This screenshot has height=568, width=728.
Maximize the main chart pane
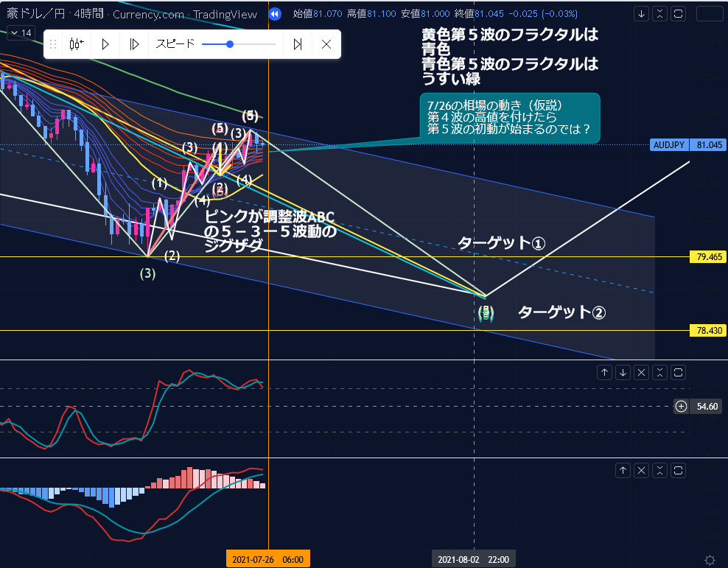tap(679, 14)
